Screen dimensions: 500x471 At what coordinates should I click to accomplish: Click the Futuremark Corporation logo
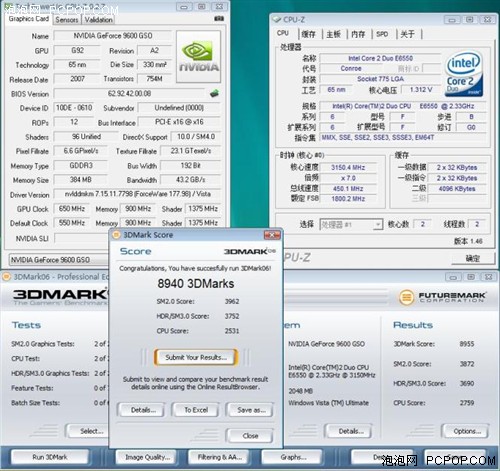point(442,297)
